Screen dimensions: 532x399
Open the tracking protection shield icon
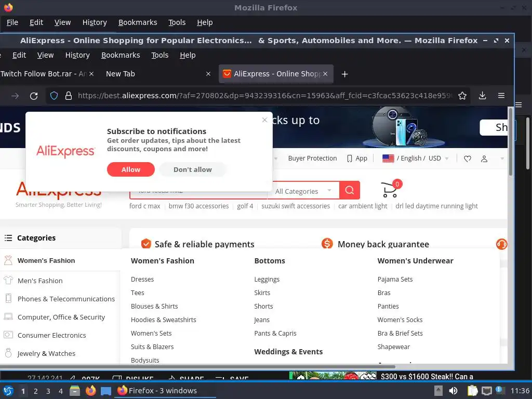(x=54, y=96)
